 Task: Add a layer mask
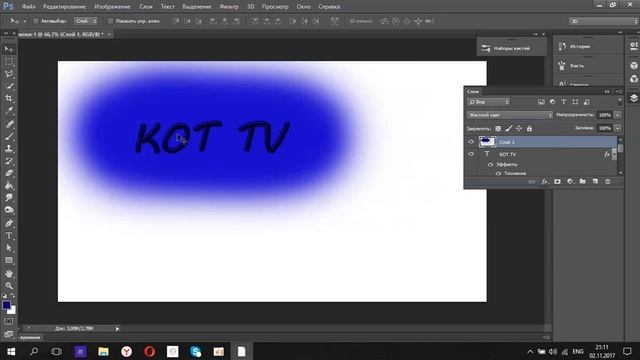pyautogui.click(x=557, y=182)
